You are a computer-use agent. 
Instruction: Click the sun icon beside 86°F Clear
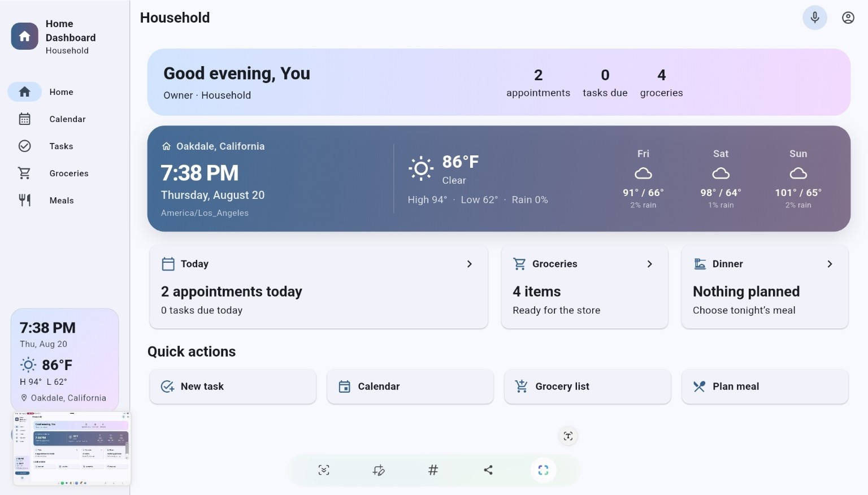[x=421, y=168]
